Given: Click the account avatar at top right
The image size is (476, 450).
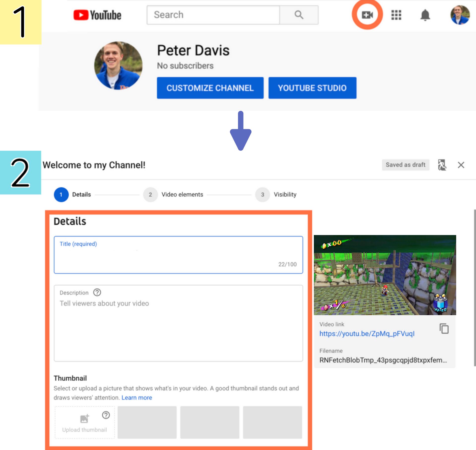Looking at the screenshot, I should tap(460, 15).
